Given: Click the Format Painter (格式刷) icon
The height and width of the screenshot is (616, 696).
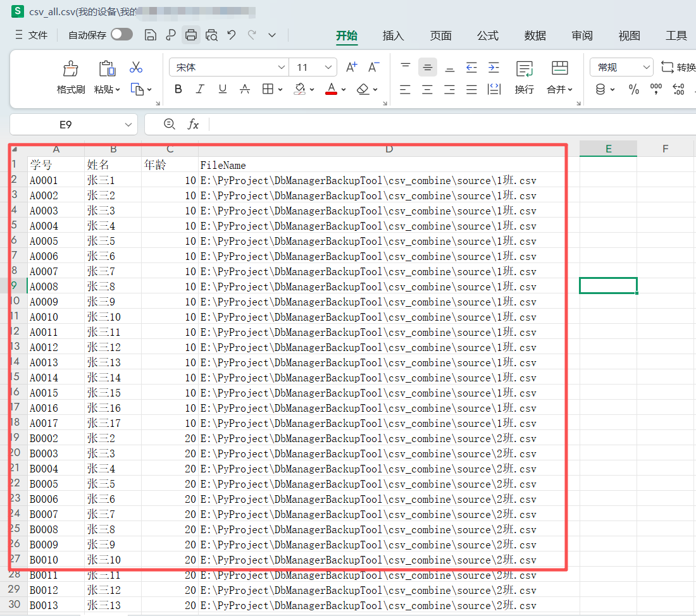Looking at the screenshot, I should [x=71, y=68].
